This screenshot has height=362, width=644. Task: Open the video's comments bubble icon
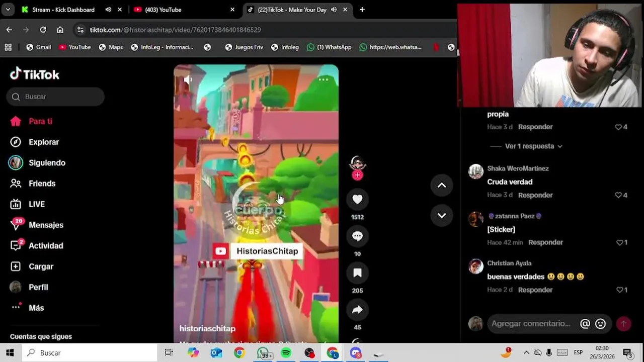click(x=357, y=236)
